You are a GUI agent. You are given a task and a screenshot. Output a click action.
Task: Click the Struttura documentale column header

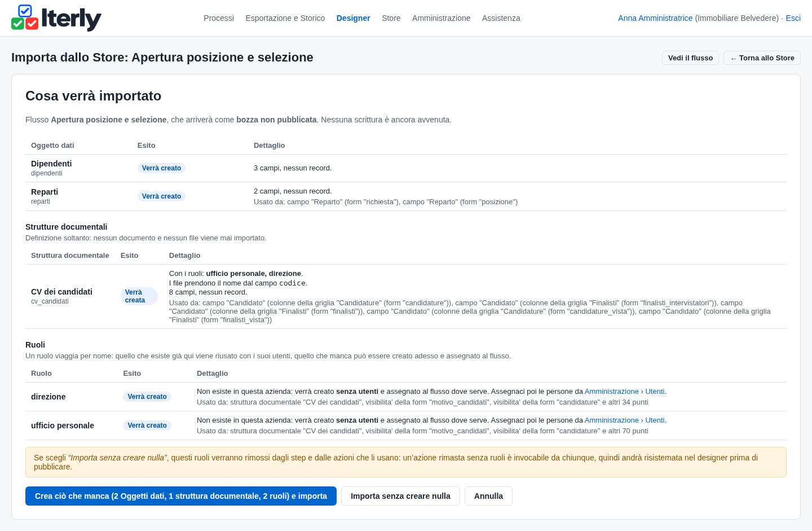[x=70, y=256]
